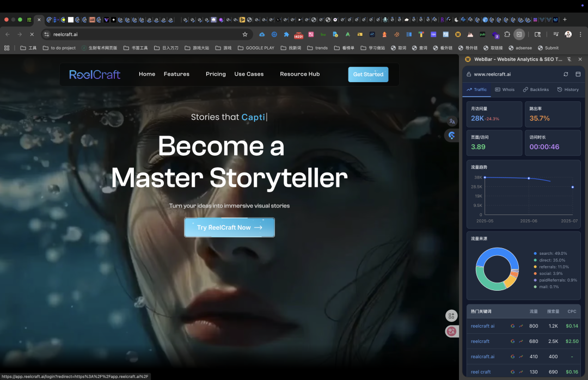The height and width of the screenshot is (380, 588).
Task: Click the reel craft keyword link
Action: click(x=481, y=372)
